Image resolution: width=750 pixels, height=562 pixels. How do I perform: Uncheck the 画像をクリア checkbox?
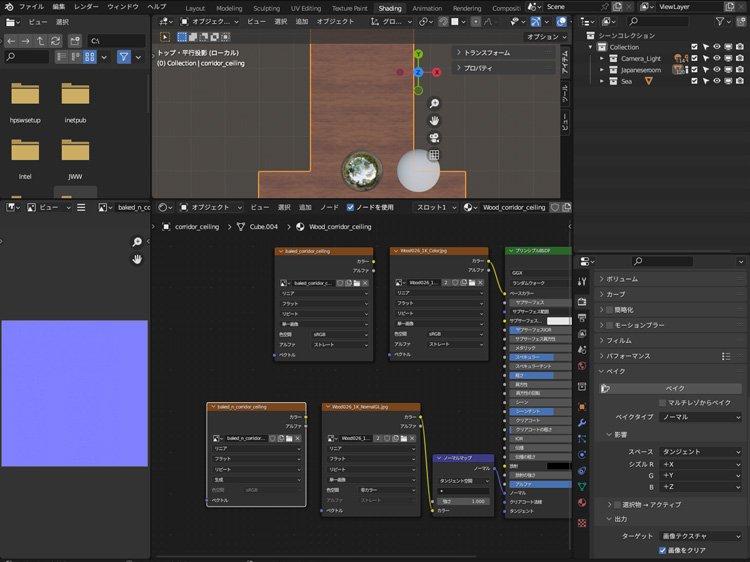coord(662,550)
